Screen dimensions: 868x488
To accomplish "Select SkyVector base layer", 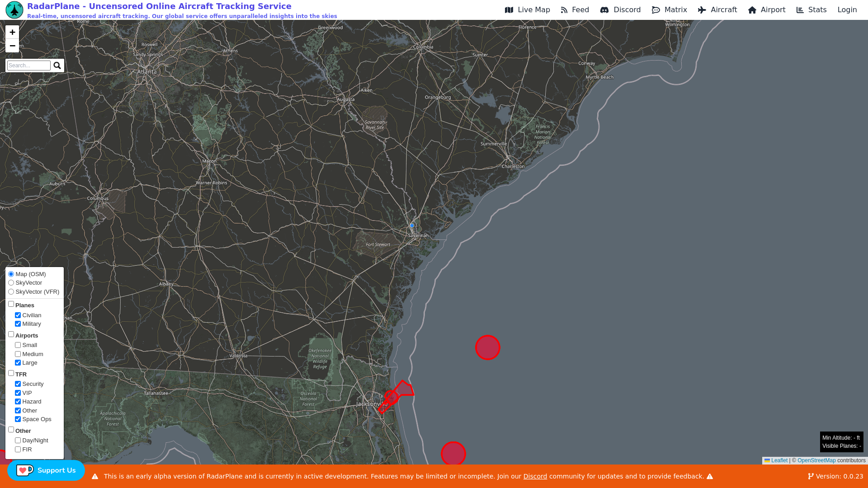I will pyautogui.click(x=11, y=283).
